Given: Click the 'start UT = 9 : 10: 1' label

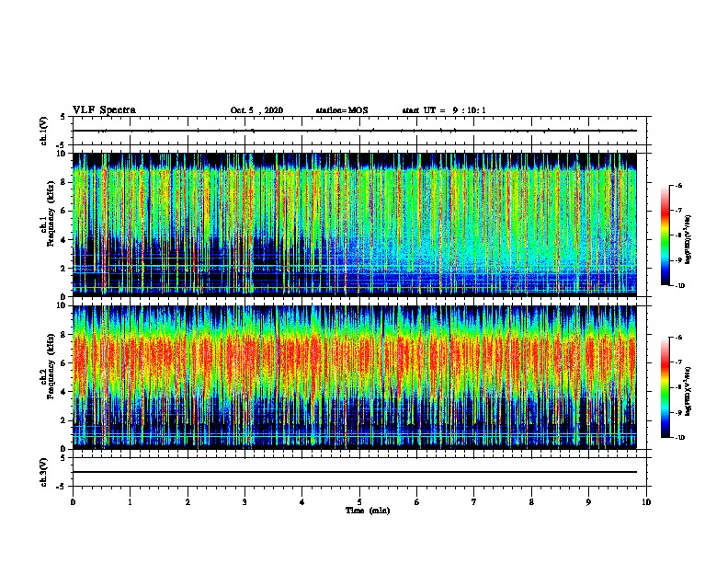Looking at the screenshot, I should (x=444, y=110).
